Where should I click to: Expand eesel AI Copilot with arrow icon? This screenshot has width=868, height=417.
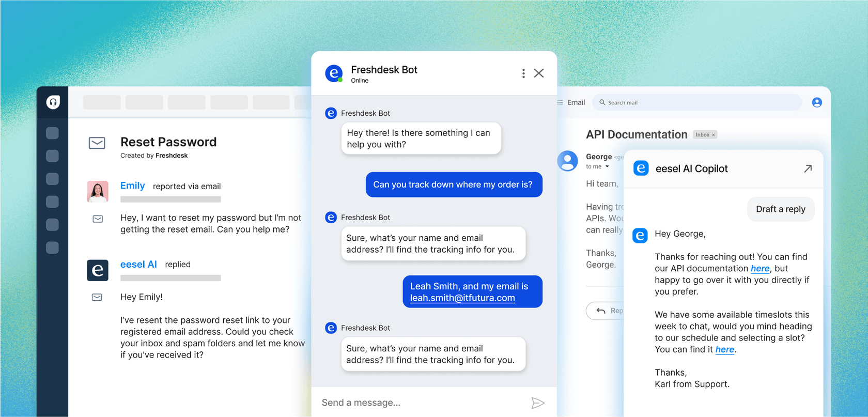point(808,168)
